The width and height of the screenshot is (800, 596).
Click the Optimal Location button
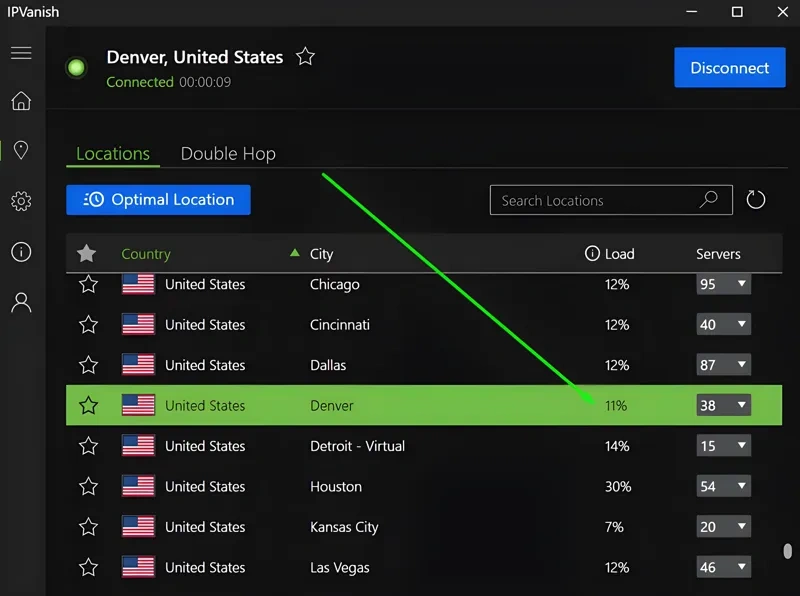(158, 200)
